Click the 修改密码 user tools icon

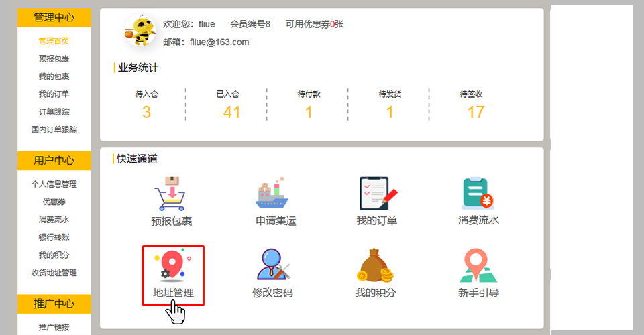point(273,265)
